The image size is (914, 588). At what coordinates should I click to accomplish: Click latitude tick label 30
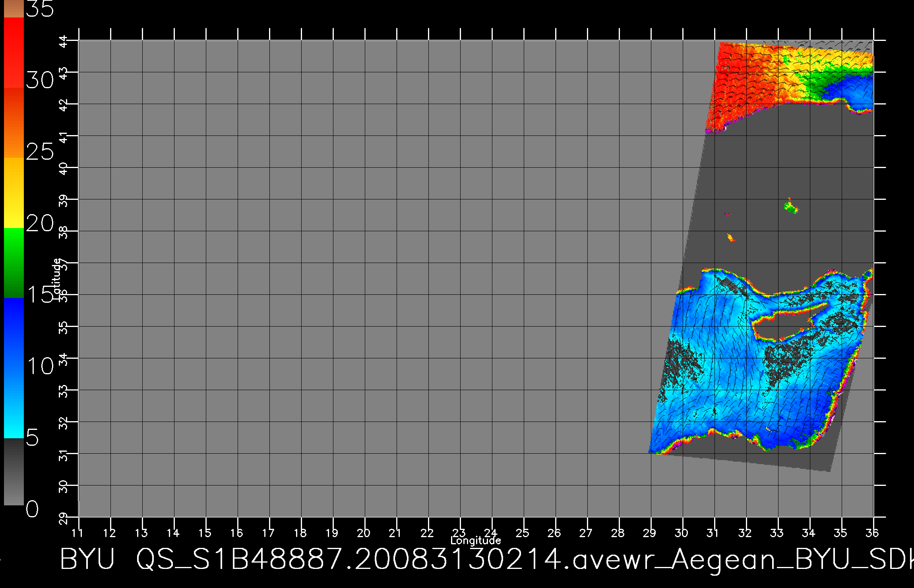click(64, 487)
